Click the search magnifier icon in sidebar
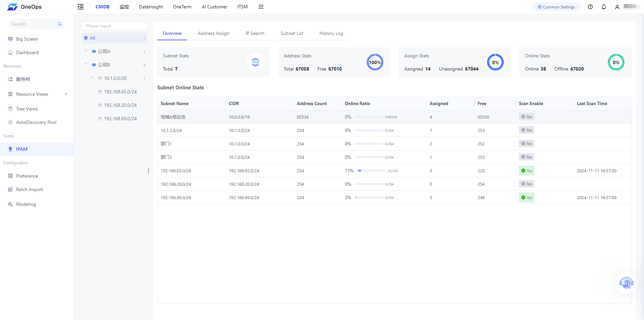The width and height of the screenshot is (644, 320). pyautogui.click(x=59, y=24)
